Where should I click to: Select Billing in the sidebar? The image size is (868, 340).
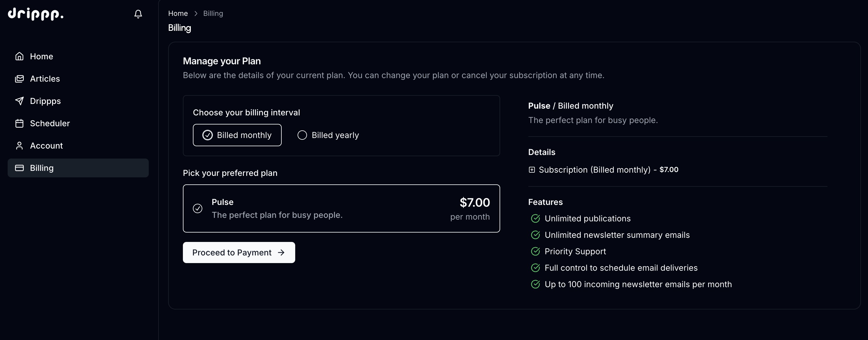pos(78,168)
